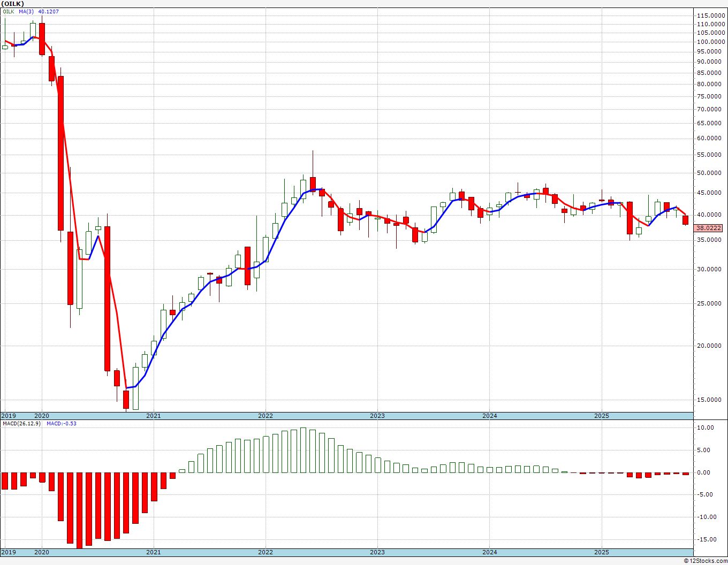The height and width of the screenshot is (565, 728).
Task: Select the 110.0000 price axis label
Action: pyautogui.click(x=711, y=24)
